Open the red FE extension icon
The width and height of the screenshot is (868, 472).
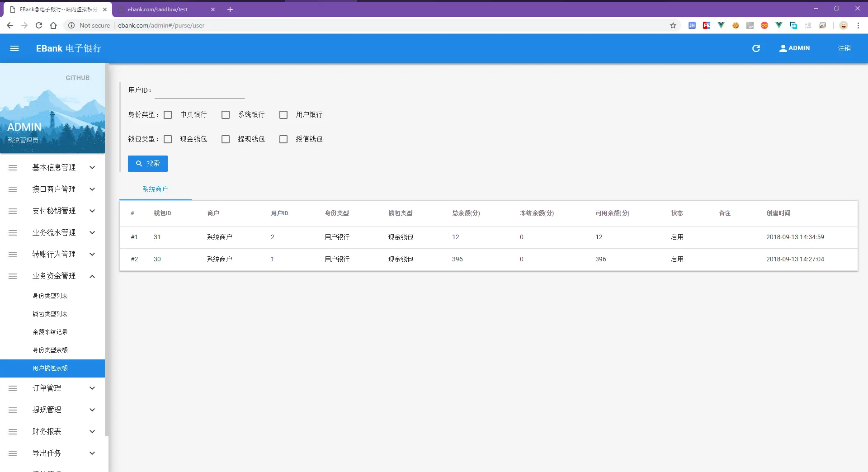(x=707, y=25)
